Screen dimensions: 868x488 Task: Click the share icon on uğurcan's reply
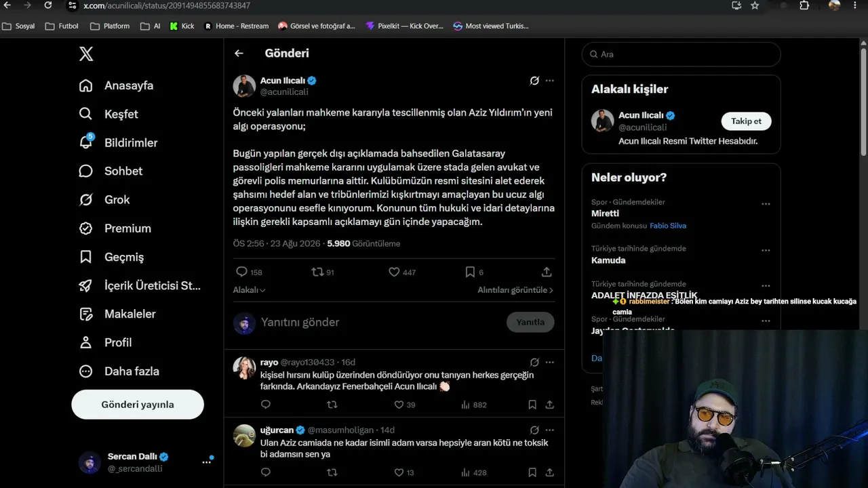click(550, 472)
